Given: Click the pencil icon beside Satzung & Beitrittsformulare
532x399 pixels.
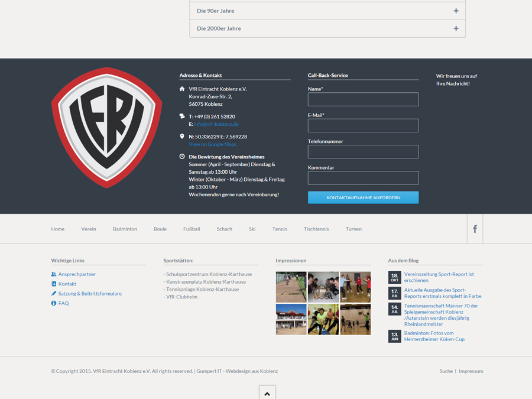Looking at the screenshot, I should [54, 293].
